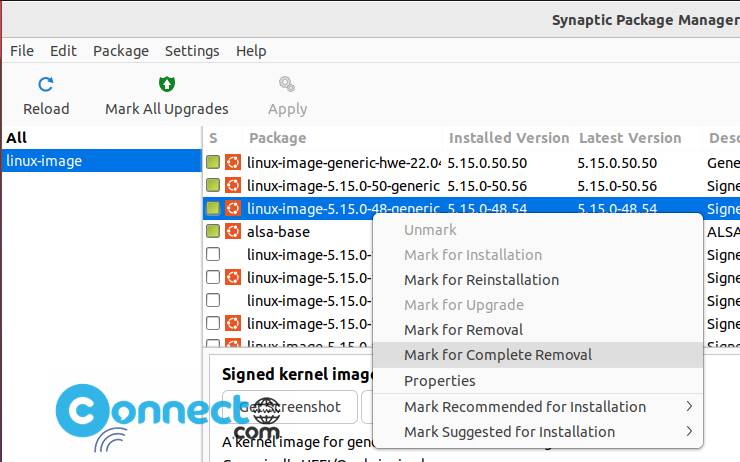The height and width of the screenshot is (462, 740).
Task: Click the S status column header
Action: point(213,138)
